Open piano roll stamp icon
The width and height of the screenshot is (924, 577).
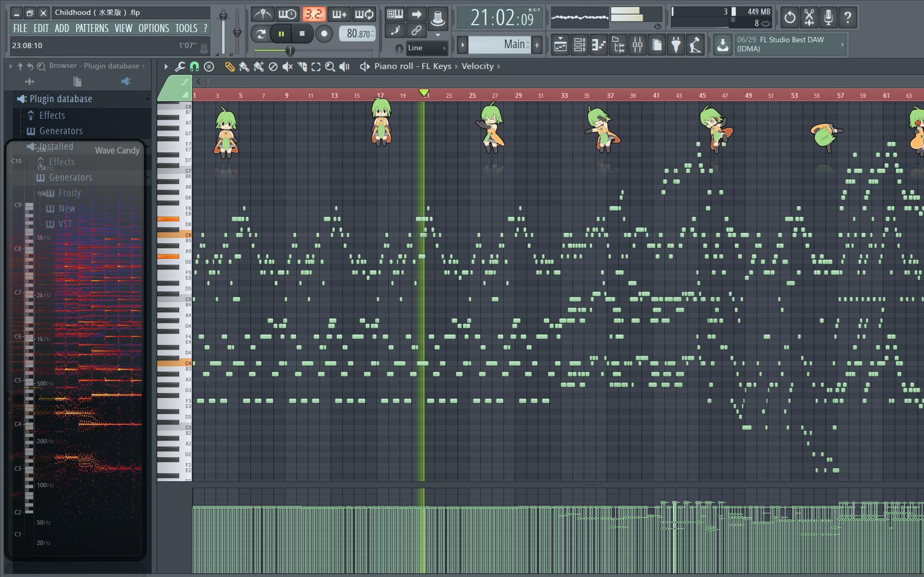(209, 66)
